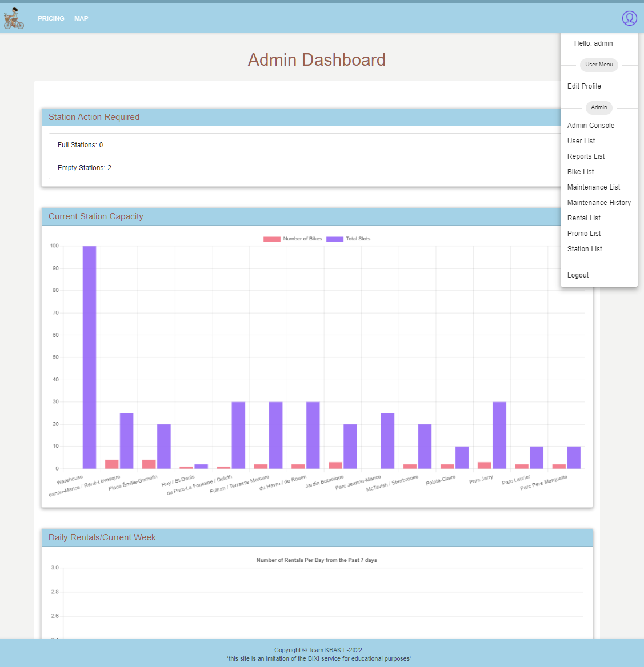Click the Full Stations row
Image resolution: width=644 pixels, height=667 pixels.
(303, 145)
